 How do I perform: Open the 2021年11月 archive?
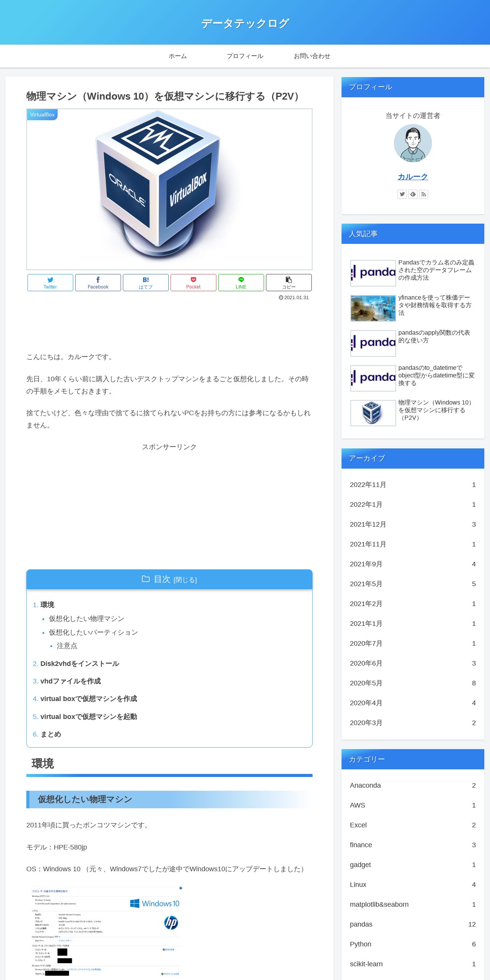(413, 544)
